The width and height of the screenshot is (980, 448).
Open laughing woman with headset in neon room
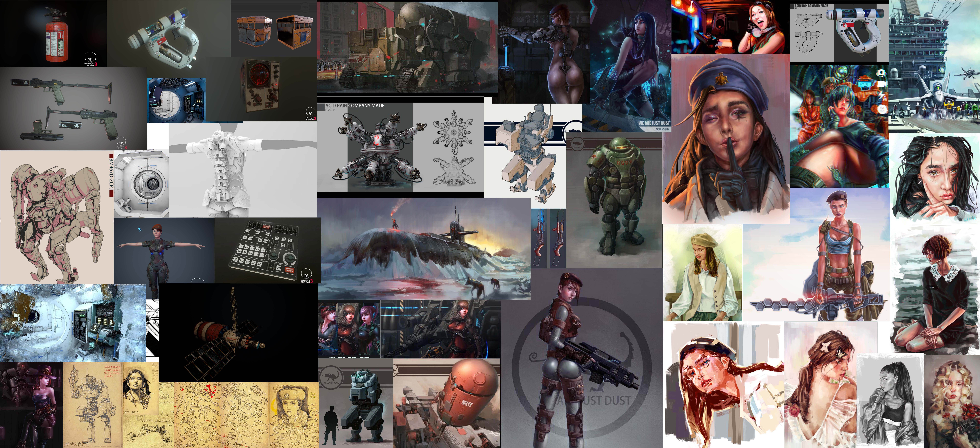730,27
